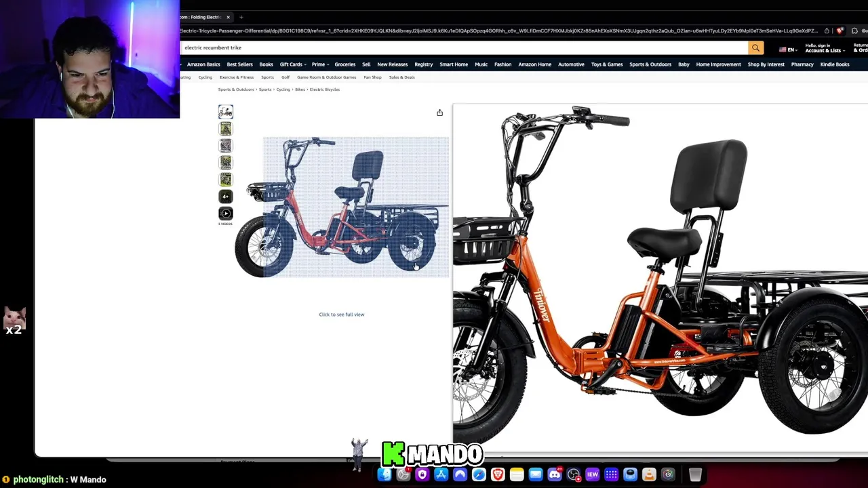Open browser extensions puzzle icon

[x=854, y=30]
